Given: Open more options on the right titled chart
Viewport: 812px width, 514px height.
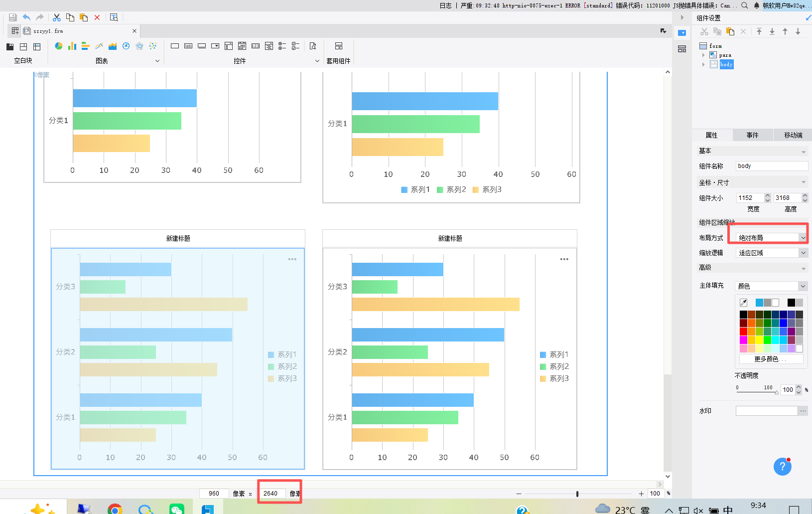Looking at the screenshot, I should click(564, 259).
